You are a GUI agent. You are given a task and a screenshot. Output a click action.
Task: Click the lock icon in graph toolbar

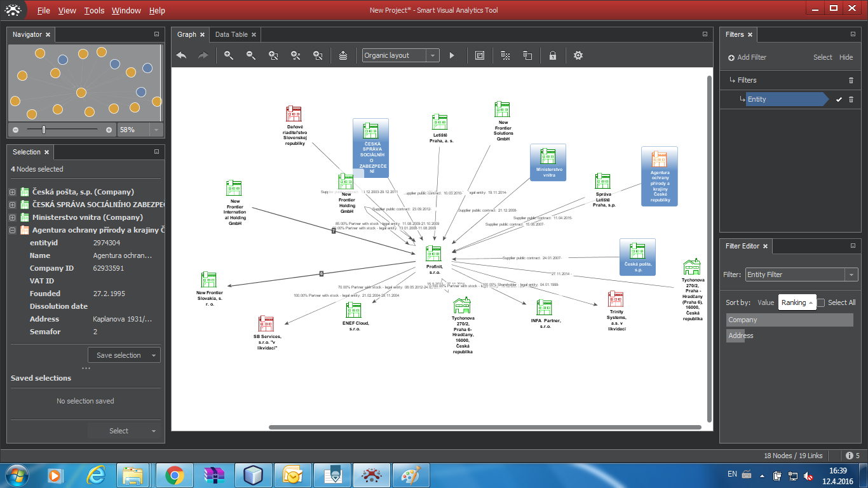point(553,56)
